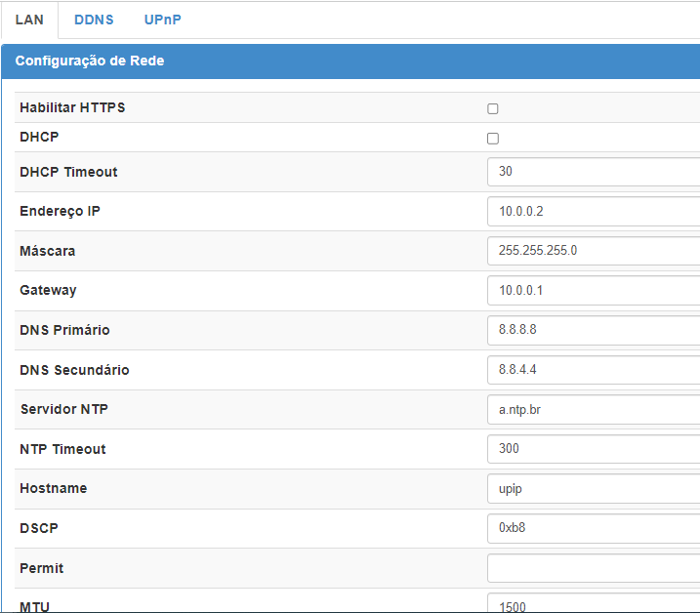Select the UPnP tab
Viewport: 700px width, 613px height.
162,20
